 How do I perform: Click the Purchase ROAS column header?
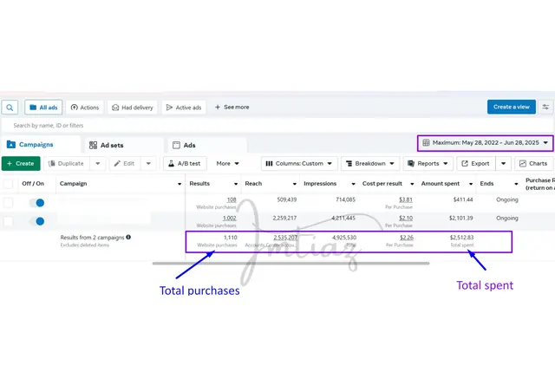tap(539, 184)
